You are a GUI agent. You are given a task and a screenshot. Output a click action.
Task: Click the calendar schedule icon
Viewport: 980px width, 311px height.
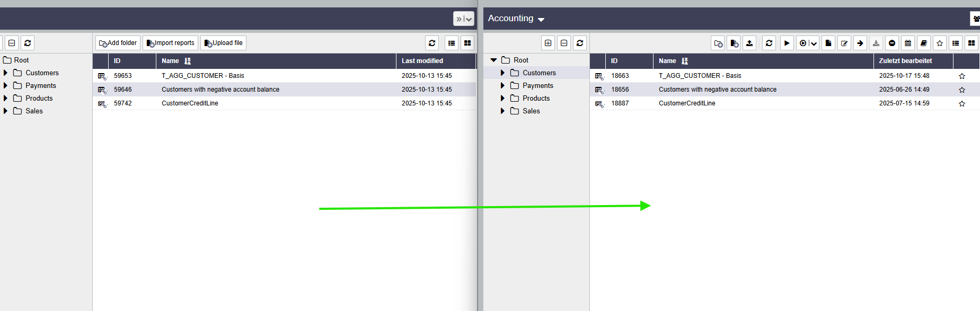coord(908,43)
